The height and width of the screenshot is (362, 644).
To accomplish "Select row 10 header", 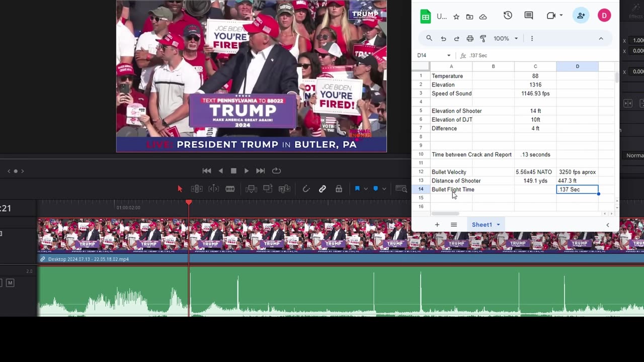I will pyautogui.click(x=421, y=154).
